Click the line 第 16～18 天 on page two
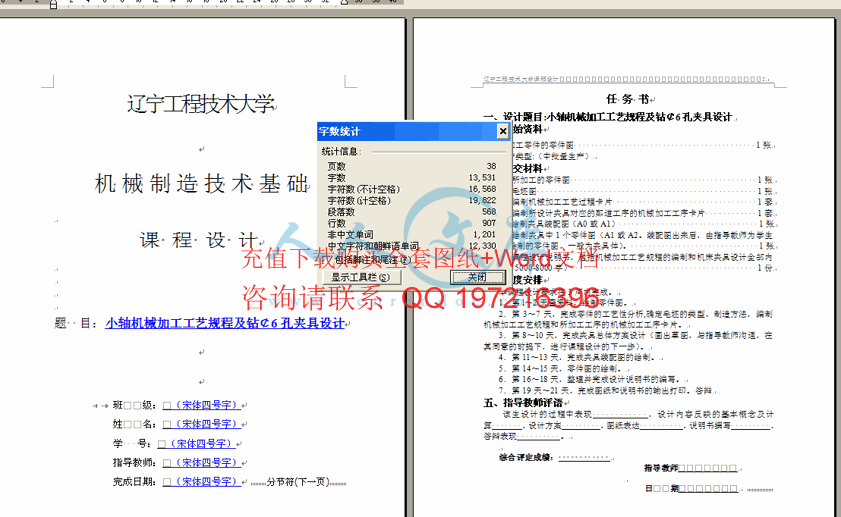The width and height of the screenshot is (841, 517). click(x=589, y=379)
